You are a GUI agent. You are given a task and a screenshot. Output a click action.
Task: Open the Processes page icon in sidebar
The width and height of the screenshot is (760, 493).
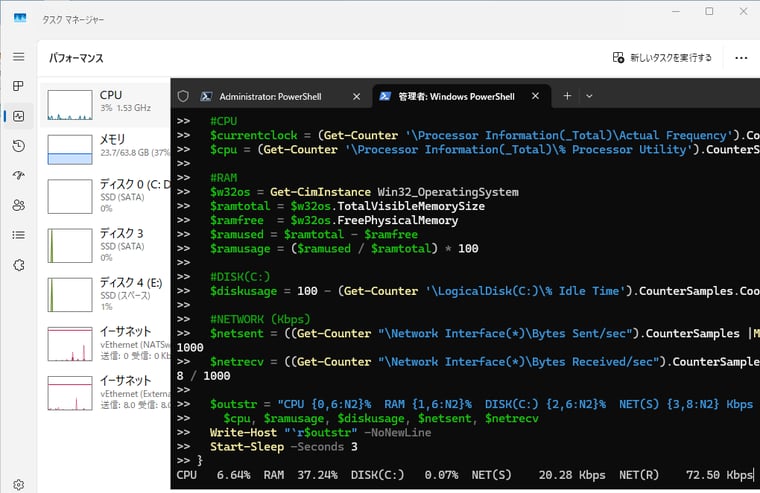[18, 86]
